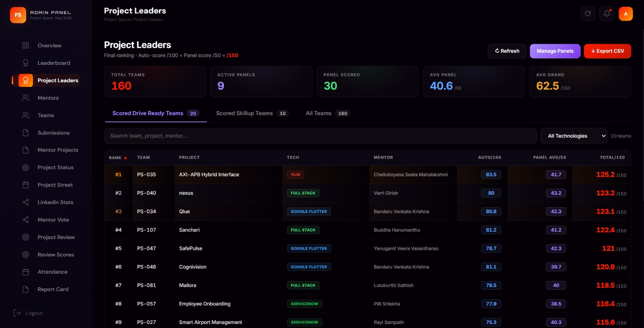This screenshot has width=644, height=328.
Task: Switch to Scored Skillup Teams tab
Action: [x=252, y=113]
